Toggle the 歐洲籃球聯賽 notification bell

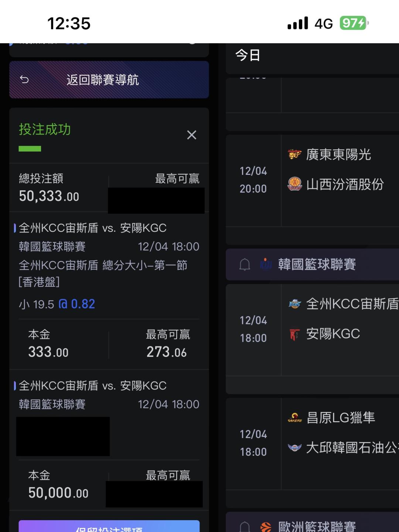click(245, 526)
